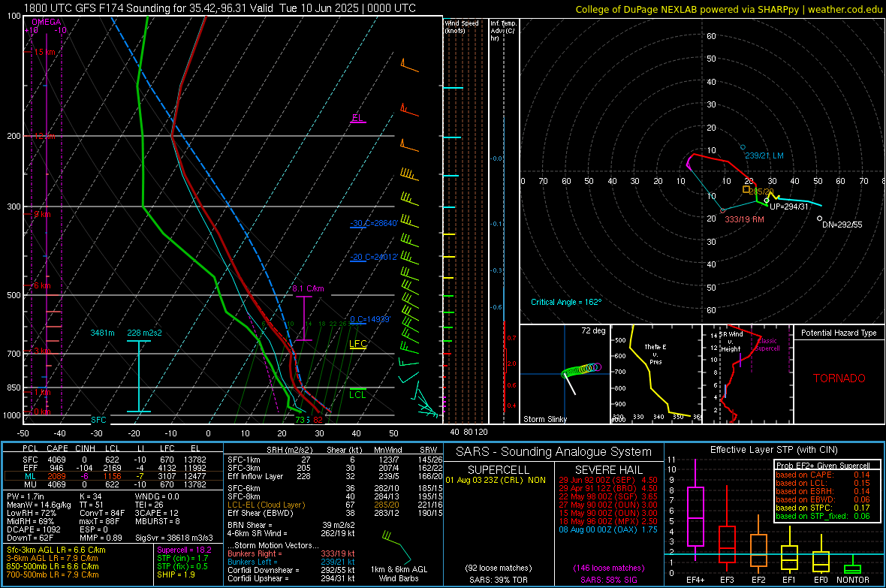This screenshot has height=588, width=886.
Task: Click the '0 C=14939'' freezing level label
Action: coord(370,319)
